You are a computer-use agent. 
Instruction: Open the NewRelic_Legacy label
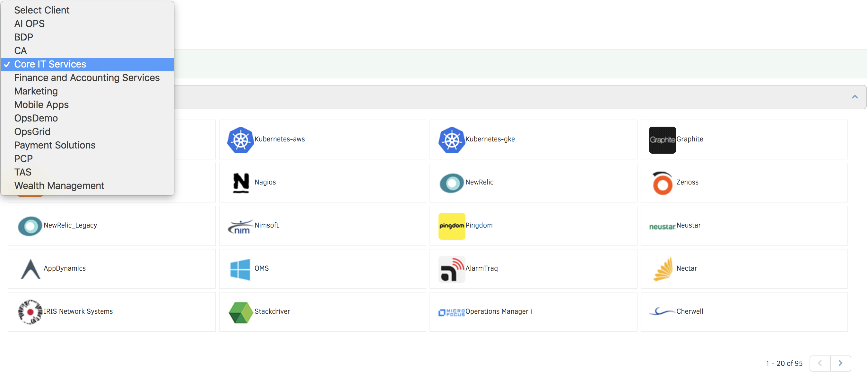[70, 225]
